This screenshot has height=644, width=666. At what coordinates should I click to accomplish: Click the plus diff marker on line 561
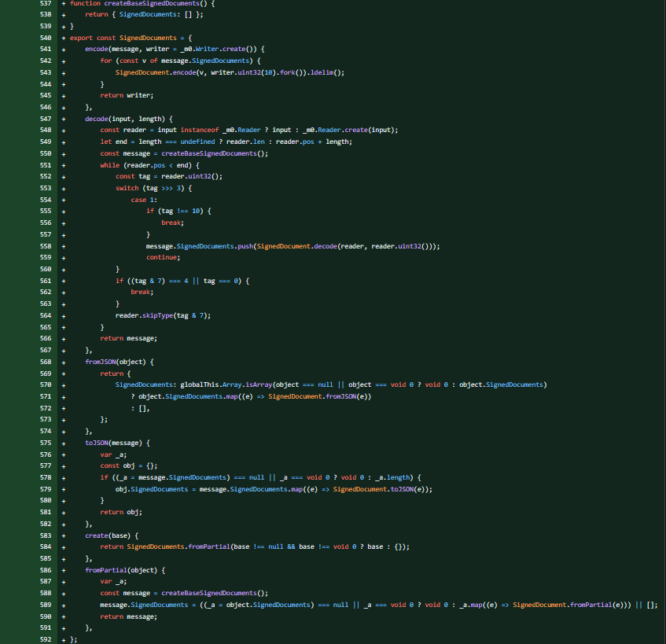point(64,282)
